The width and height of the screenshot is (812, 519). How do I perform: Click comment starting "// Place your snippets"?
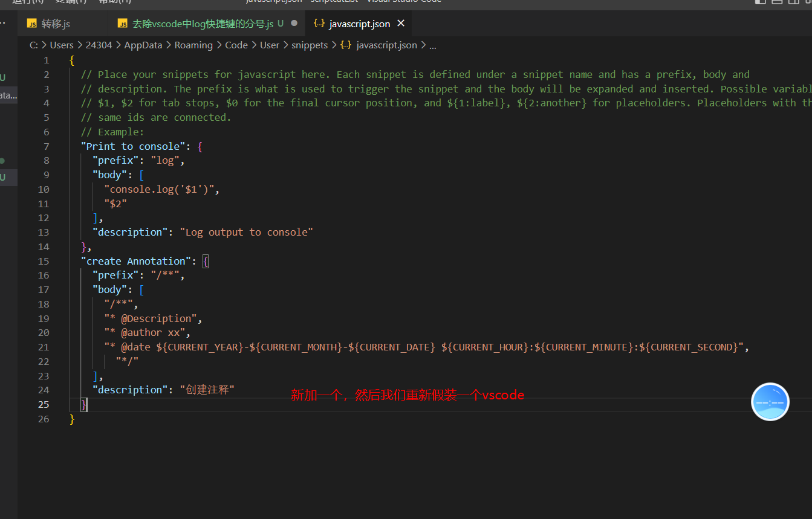pos(415,74)
